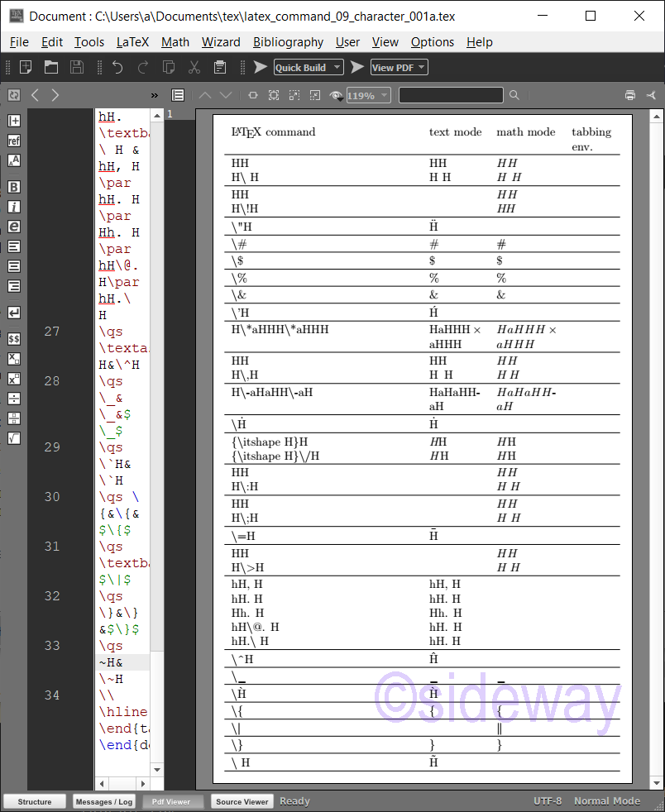Run Quick Build with the arrow button
The image size is (665, 812).
pos(261,68)
